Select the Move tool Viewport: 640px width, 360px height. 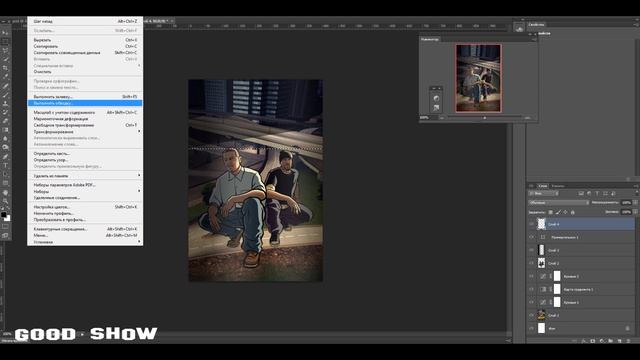pyautogui.click(x=5, y=33)
